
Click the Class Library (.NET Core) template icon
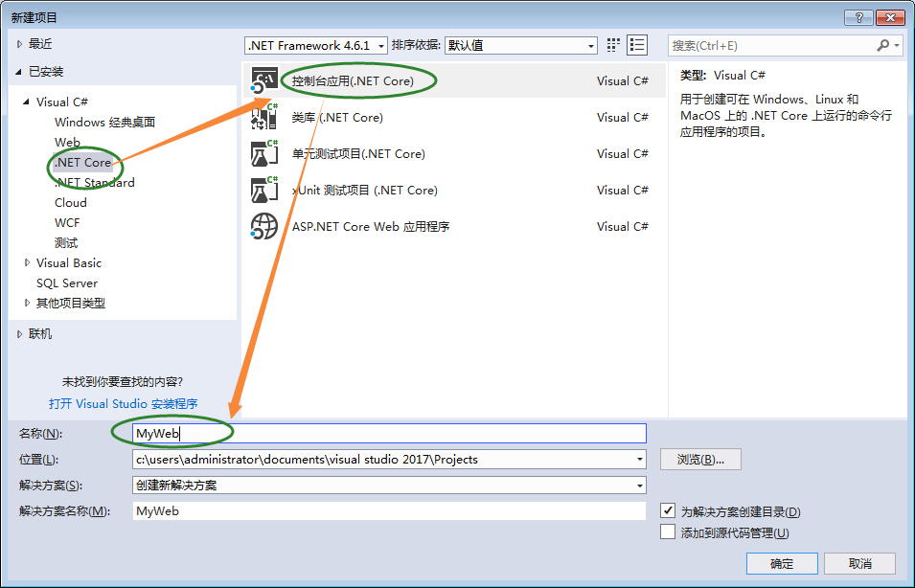pyautogui.click(x=264, y=117)
